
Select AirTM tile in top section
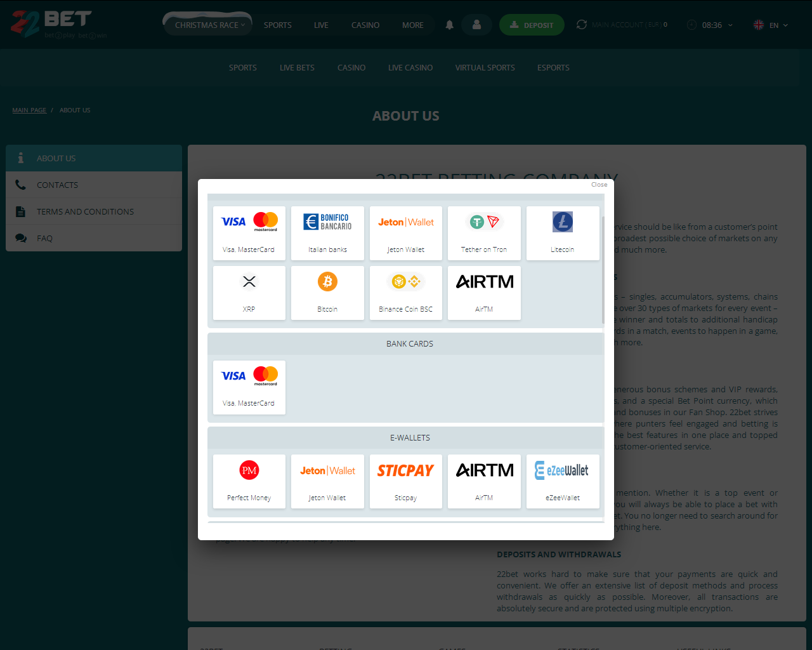click(484, 293)
